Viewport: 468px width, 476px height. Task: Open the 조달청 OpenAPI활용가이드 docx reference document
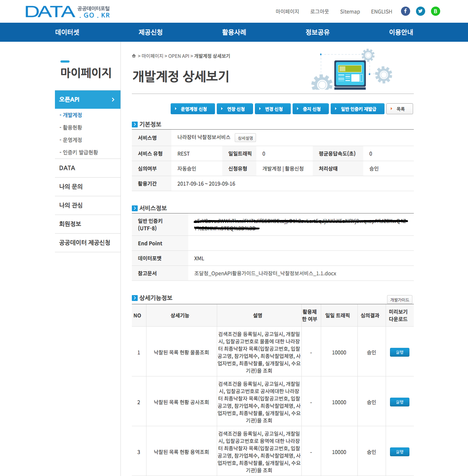[x=265, y=274]
